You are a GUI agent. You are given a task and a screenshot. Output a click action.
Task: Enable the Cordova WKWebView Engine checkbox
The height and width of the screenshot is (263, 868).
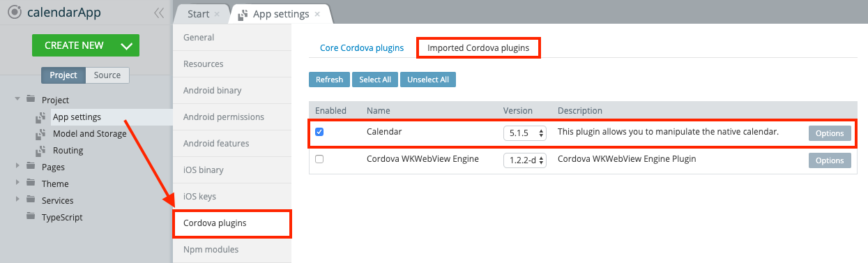(x=319, y=159)
